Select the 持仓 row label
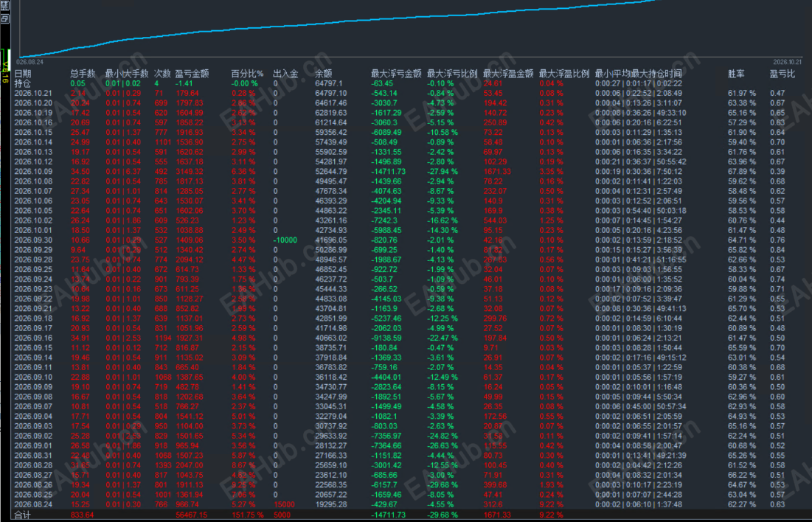This screenshot has height=522, width=812. [x=22, y=83]
